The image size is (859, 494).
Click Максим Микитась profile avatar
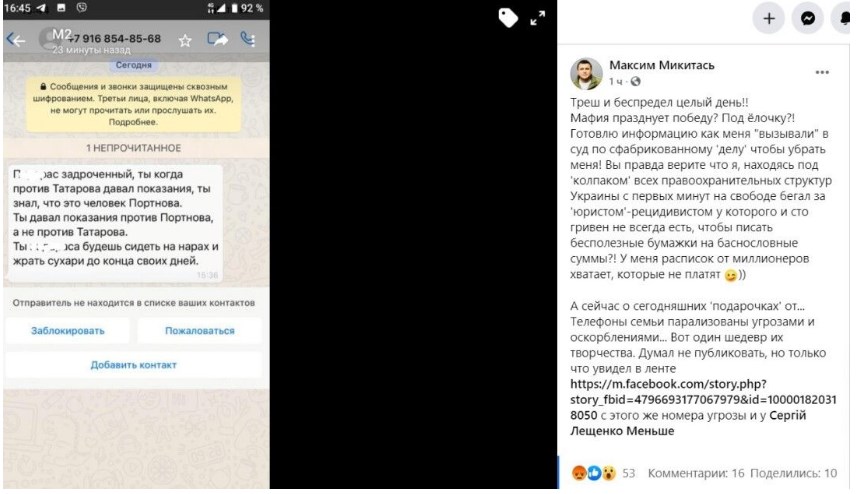(586, 73)
